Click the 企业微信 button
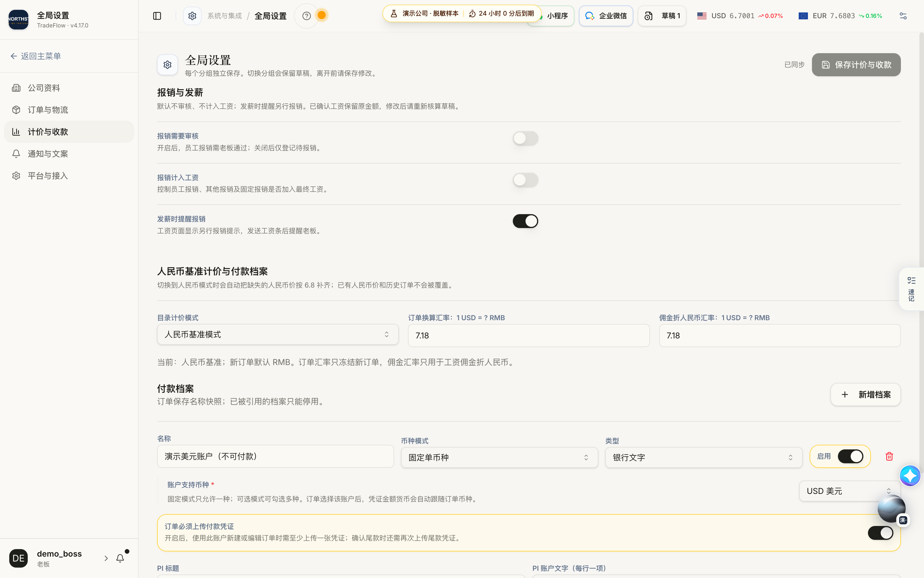The width and height of the screenshot is (924, 578). 606,16
